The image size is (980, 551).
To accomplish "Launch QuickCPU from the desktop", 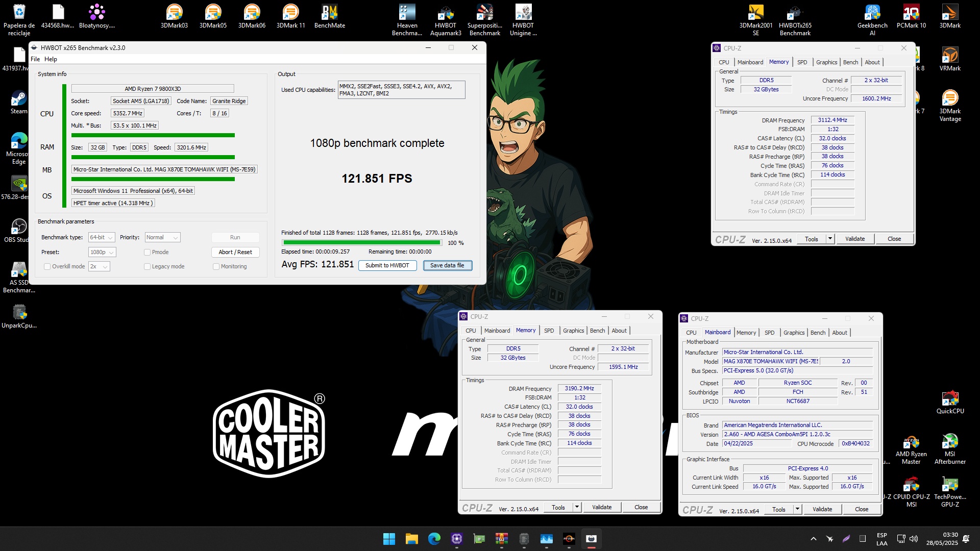I will click(950, 402).
